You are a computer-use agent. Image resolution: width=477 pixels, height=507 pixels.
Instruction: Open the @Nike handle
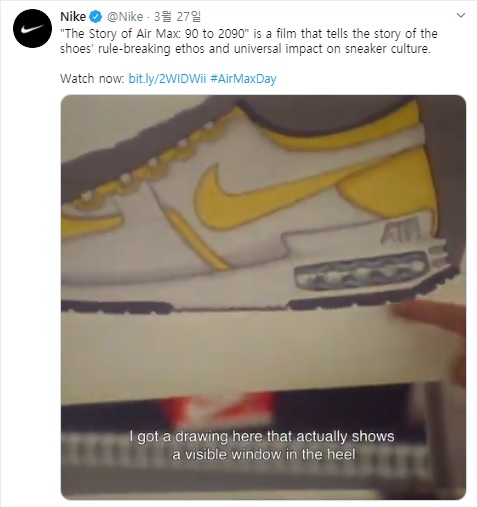point(125,17)
